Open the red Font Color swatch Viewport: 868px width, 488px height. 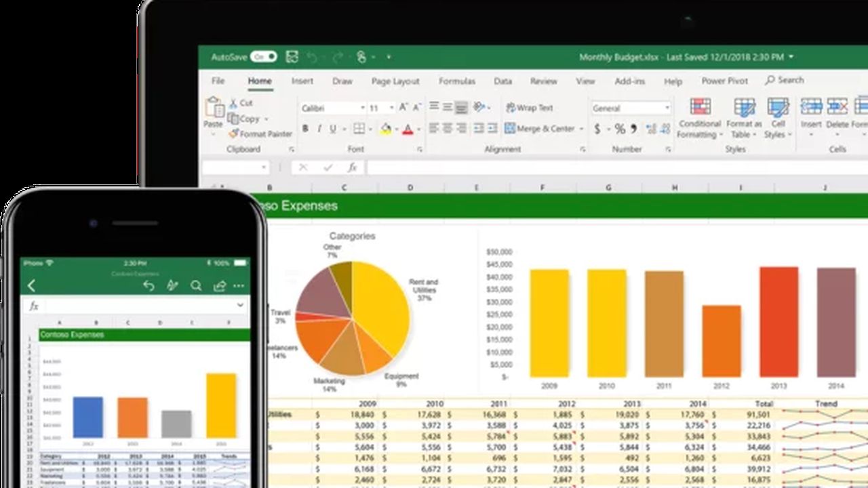(x=408, y=128)
